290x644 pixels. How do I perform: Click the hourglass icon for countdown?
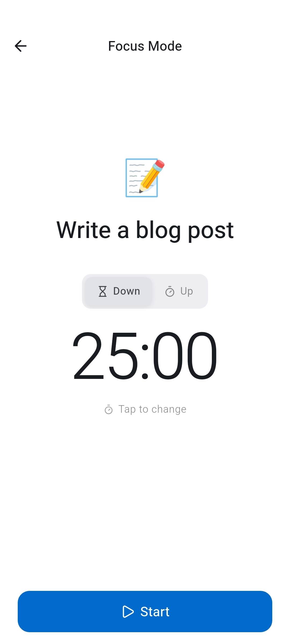(103, 291)
